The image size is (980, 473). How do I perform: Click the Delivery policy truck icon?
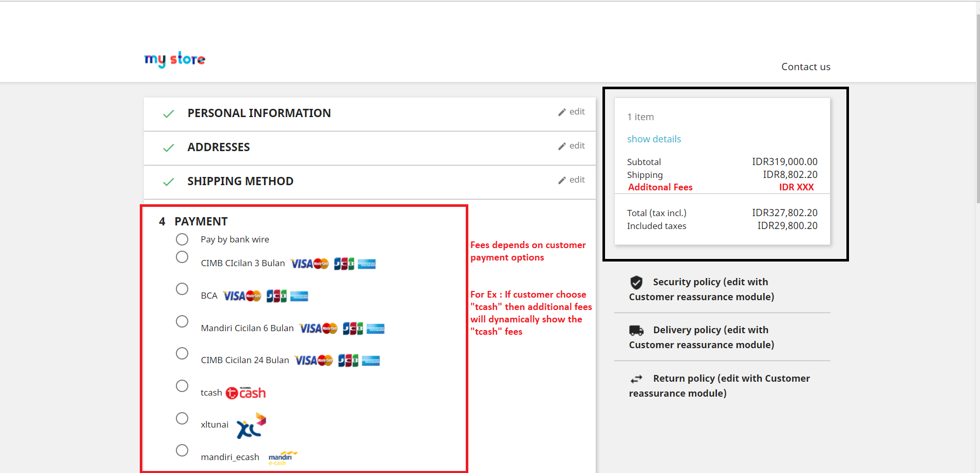click(636, 330)
